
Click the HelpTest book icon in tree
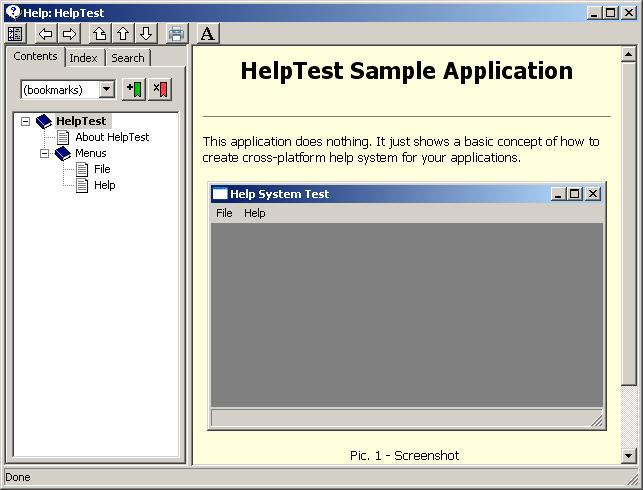(x=44, y=121)
